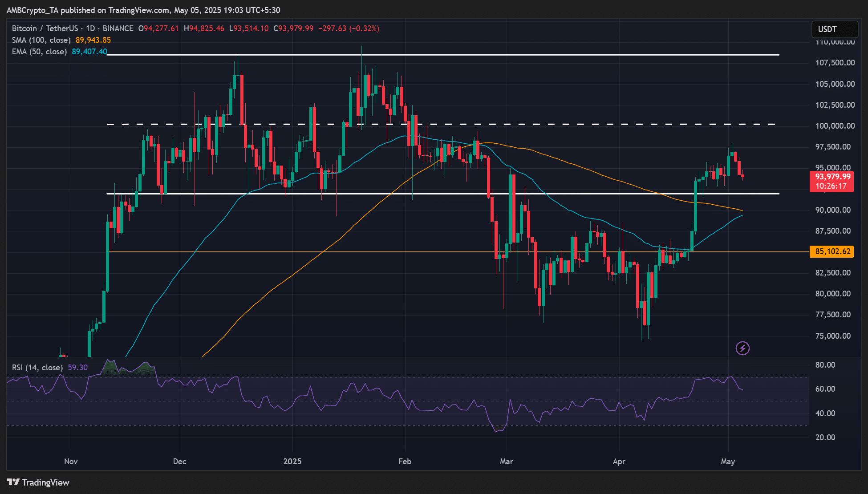Select the RSI (14, close) indicator legend

click(37, 368)
